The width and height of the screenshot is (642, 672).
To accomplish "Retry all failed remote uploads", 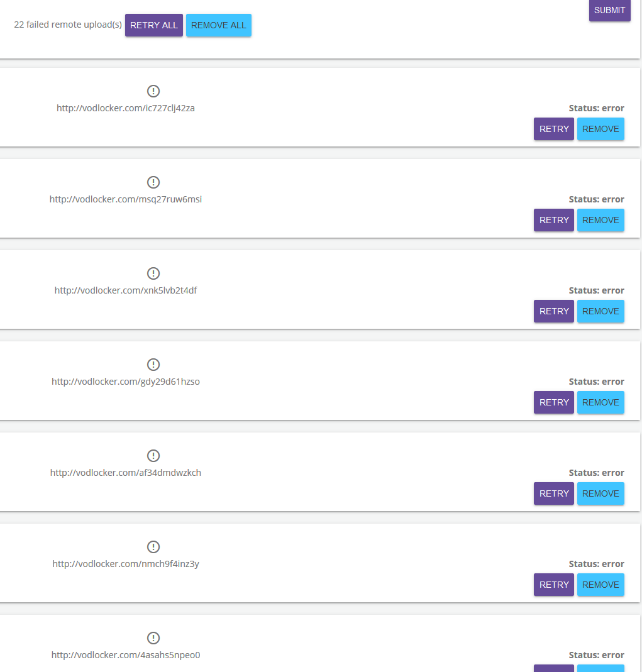I will click(154, 25).
